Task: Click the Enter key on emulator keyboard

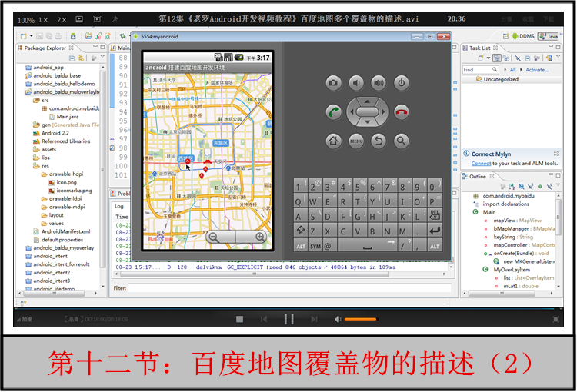Action: [x=435, y=231]
